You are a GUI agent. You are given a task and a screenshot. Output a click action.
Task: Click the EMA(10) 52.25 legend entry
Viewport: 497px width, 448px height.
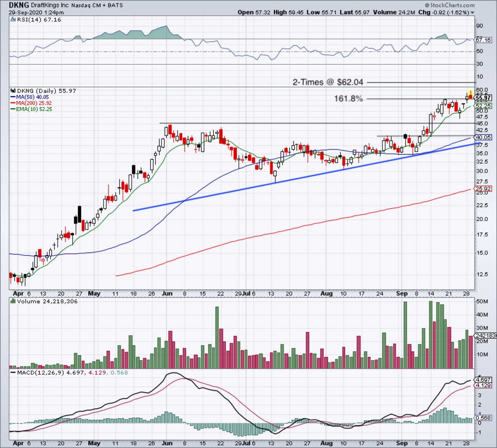[31, 109]
